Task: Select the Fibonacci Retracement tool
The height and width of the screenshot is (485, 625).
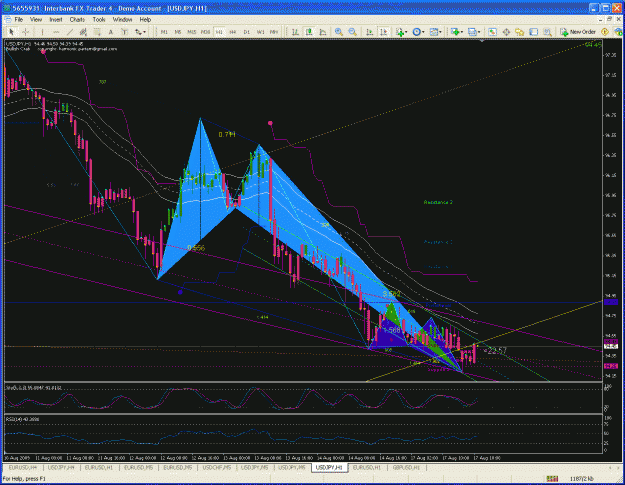Action: [97, 32]
